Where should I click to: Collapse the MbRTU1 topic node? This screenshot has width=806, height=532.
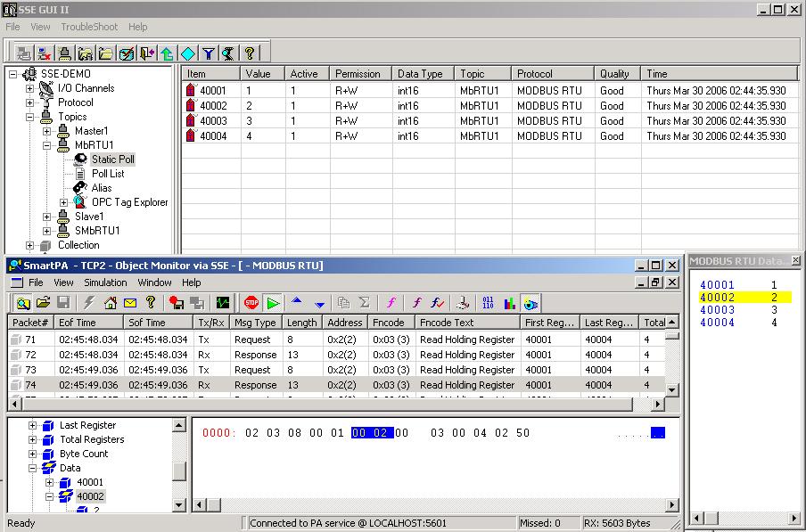pos(46,145)
